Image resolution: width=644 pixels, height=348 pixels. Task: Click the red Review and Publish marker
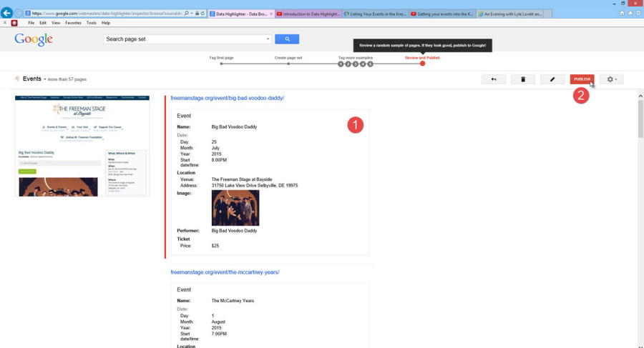pyautogui.click(x=422, y=64)
